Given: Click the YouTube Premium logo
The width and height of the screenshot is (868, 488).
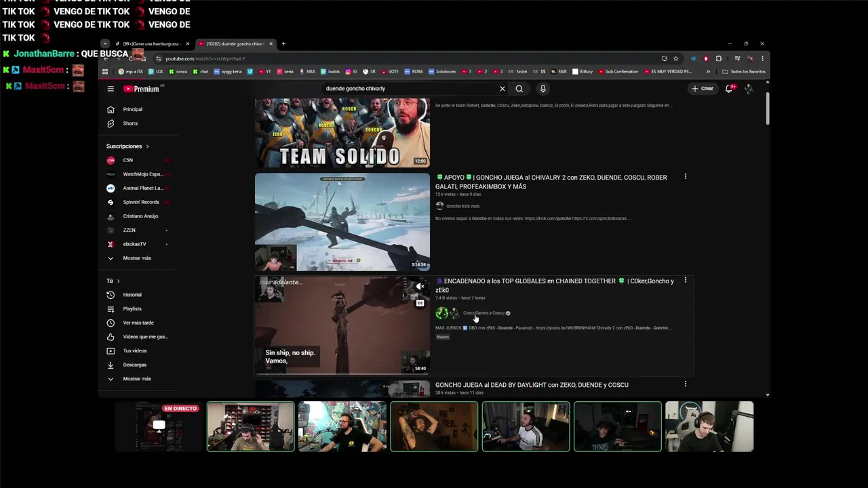Looking at the screenshot, I should coord(142,89).
